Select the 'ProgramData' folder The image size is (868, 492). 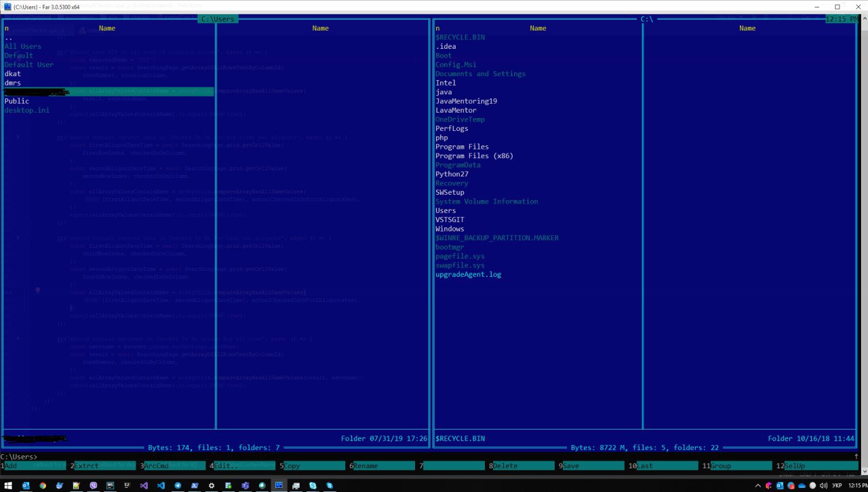[x=458, y=165]
